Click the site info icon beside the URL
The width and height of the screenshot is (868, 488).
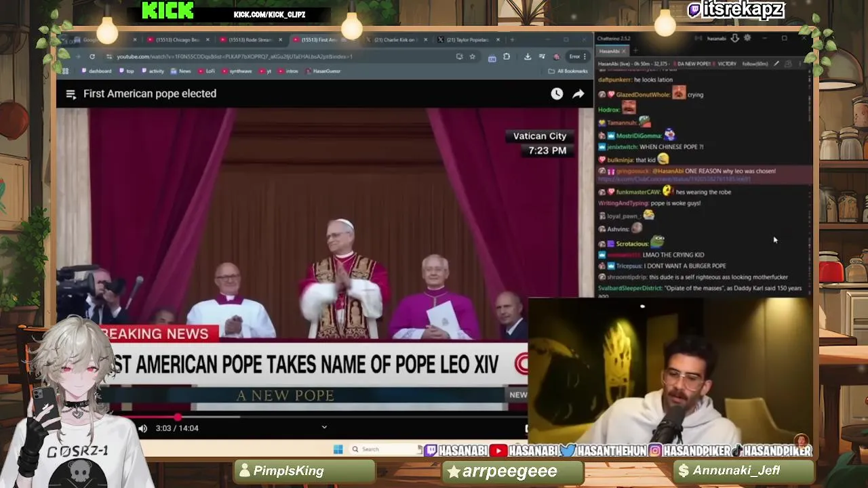[x=109, y=56]
